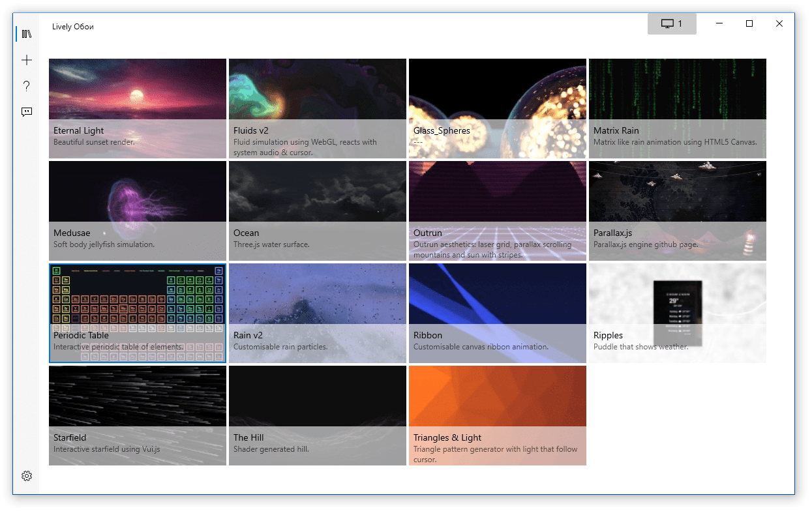This screenshot has width=812, height=515.
Task: Apply the Matrix Rain wallpaper
Action: (x=678, y=108)
